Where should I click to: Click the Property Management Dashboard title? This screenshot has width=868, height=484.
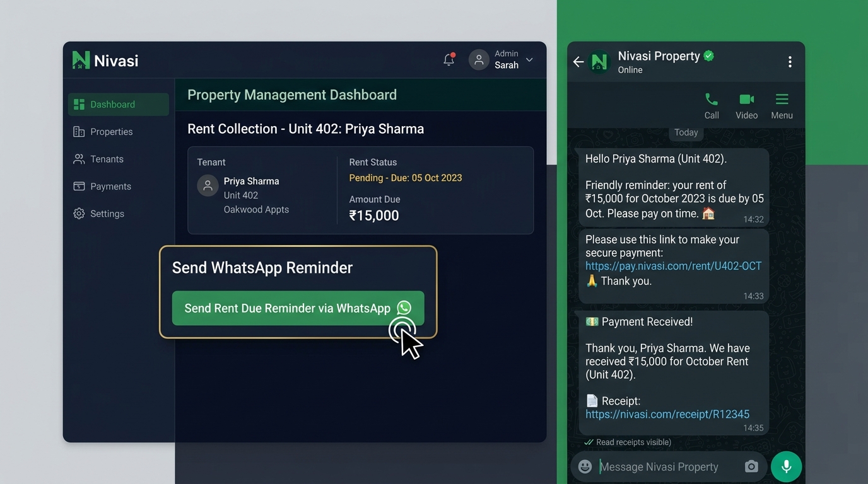tap(292, 95)
